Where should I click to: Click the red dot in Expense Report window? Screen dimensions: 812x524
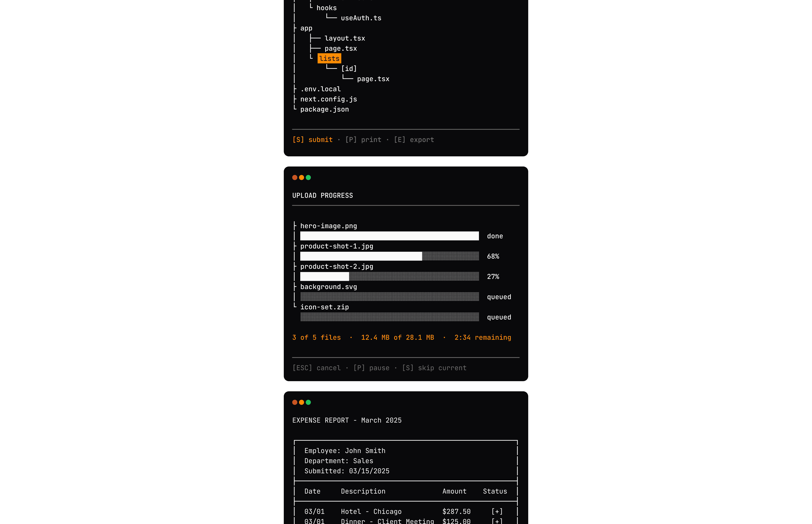[295, 402]
